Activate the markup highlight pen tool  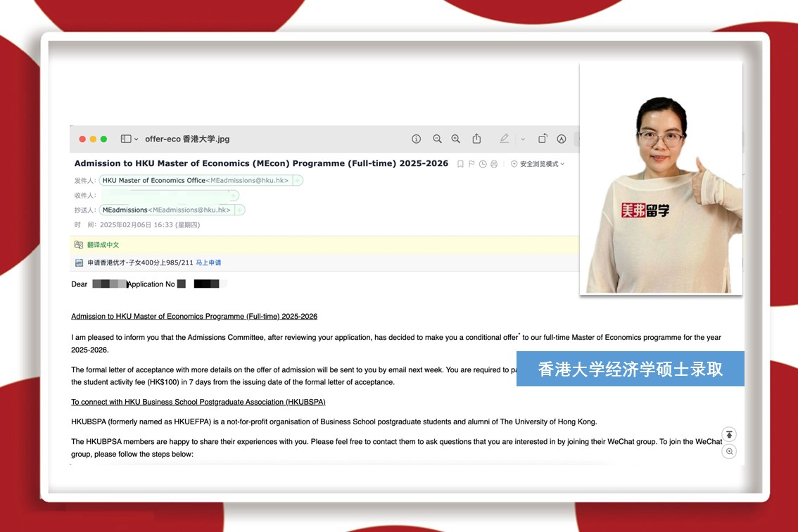505,139
